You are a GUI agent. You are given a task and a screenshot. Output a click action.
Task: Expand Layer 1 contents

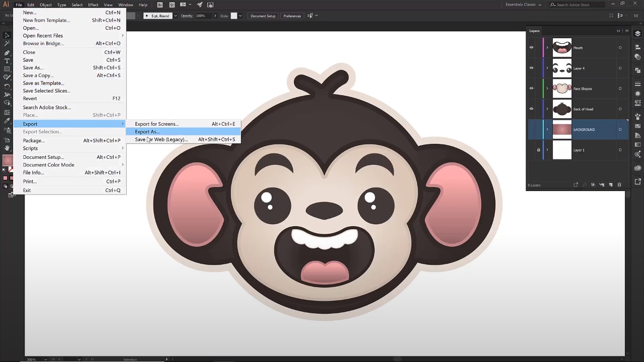point(547,150)
